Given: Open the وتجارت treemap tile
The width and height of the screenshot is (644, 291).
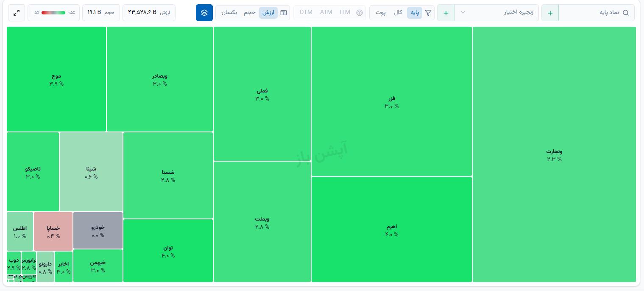Looking at the screenshot, I should (x=554, y=154).
